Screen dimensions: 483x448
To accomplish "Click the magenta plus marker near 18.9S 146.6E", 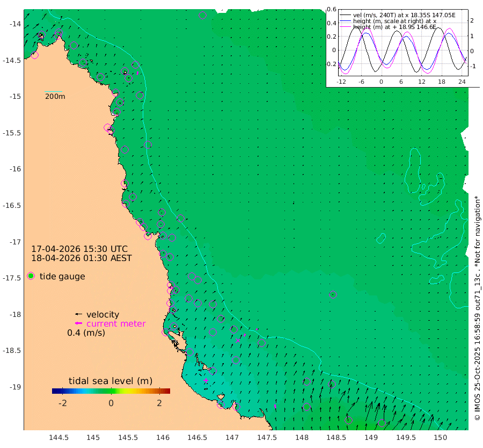I will [206, 380].
